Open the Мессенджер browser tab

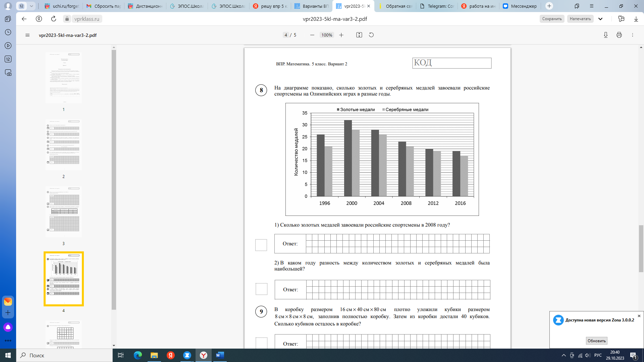pyautogui.click(x=520, y=6)
